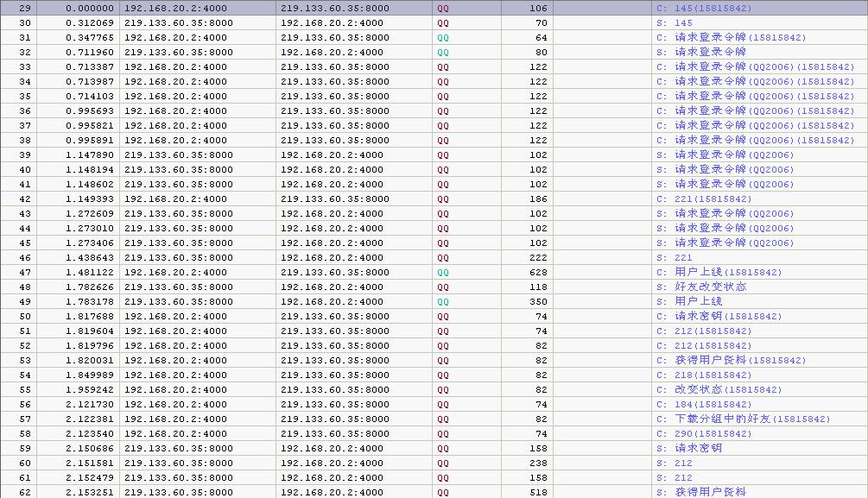Image resolution: width=868 pixels, height=498 pixels.
Task: Select packet 49 with length 350
Action: pyautogui.click(x=536, y=302)
